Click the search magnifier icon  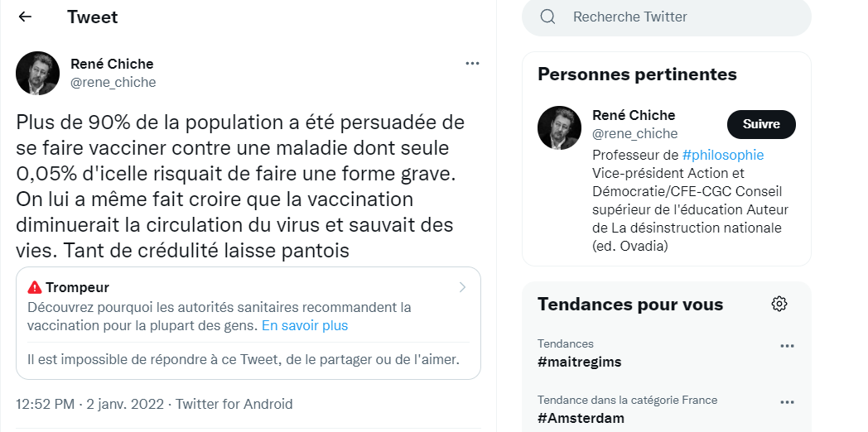547,17
